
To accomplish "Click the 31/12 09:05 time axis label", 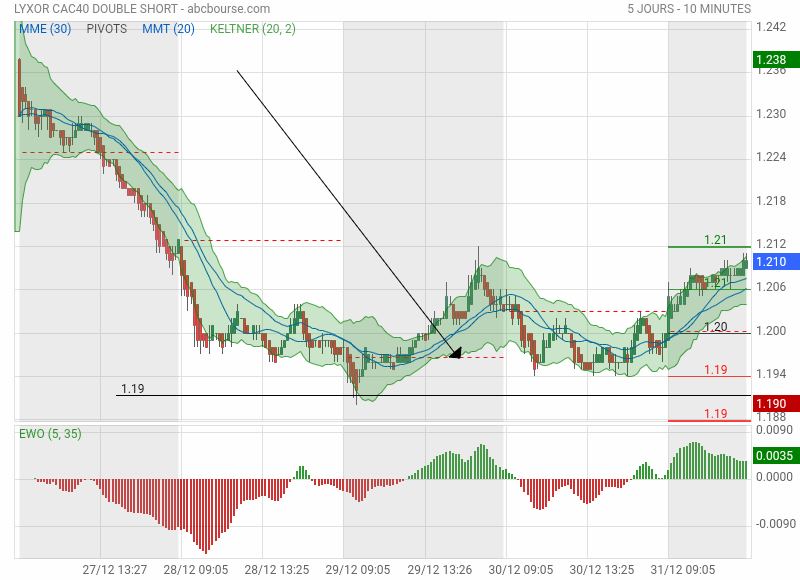I will click(683, 569).
